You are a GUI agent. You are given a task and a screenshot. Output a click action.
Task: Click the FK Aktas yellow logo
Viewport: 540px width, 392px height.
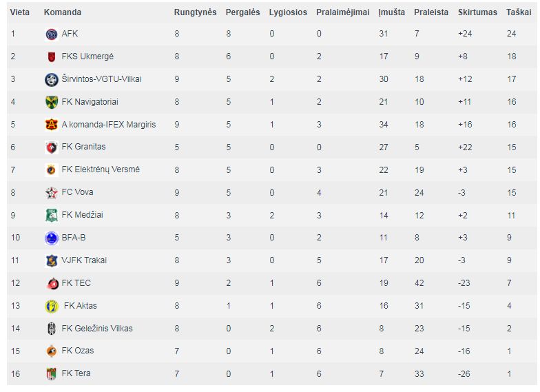tap(51, 306)
